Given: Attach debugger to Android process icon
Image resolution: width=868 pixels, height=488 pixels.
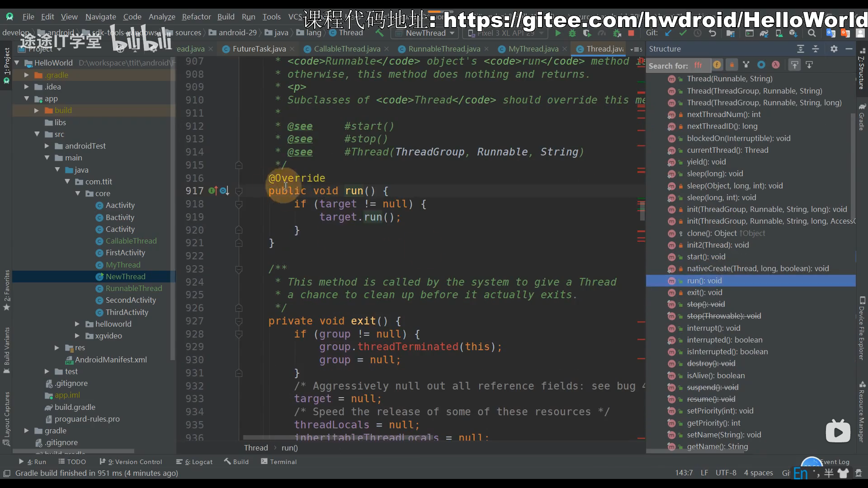Looking at the screenshot, I should coord(617,33).
